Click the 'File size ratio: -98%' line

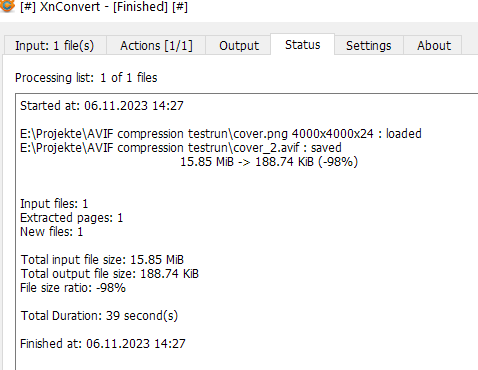click(x=73, y=288)
